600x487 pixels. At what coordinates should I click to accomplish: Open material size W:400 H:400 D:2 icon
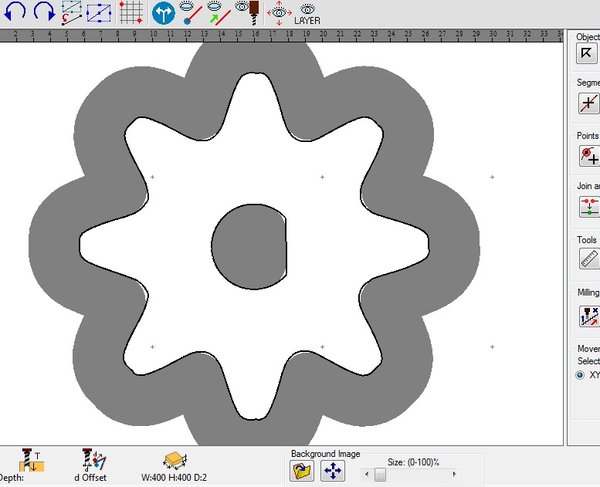(174, 461)
